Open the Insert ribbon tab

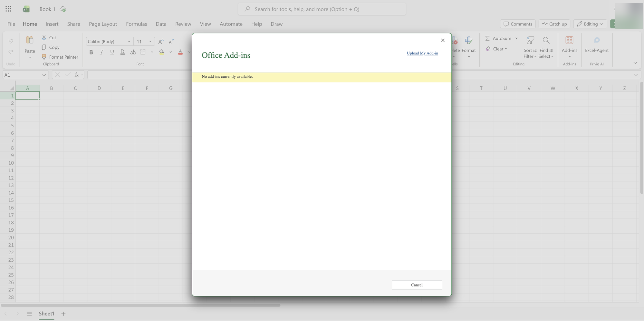(52, 24)
